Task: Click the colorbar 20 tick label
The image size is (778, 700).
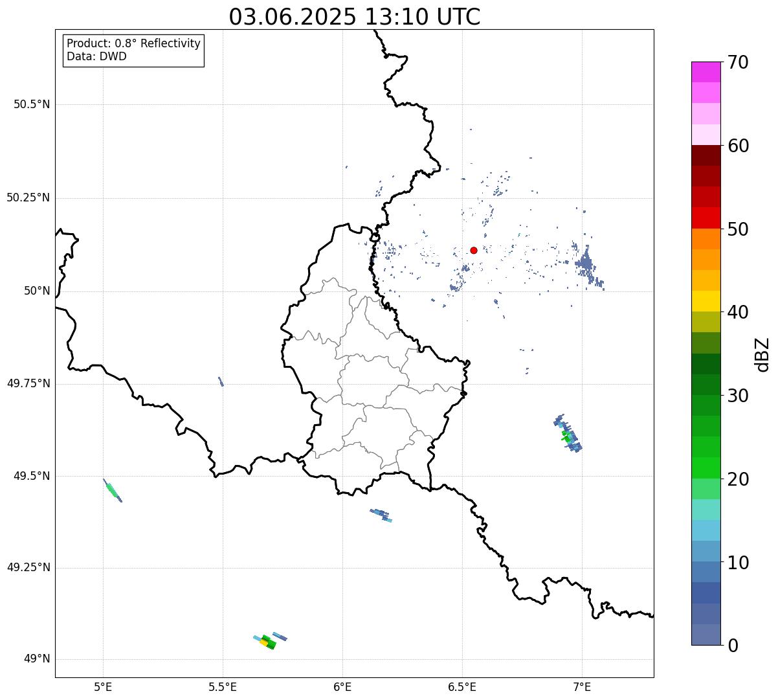Action: [738, 479]
